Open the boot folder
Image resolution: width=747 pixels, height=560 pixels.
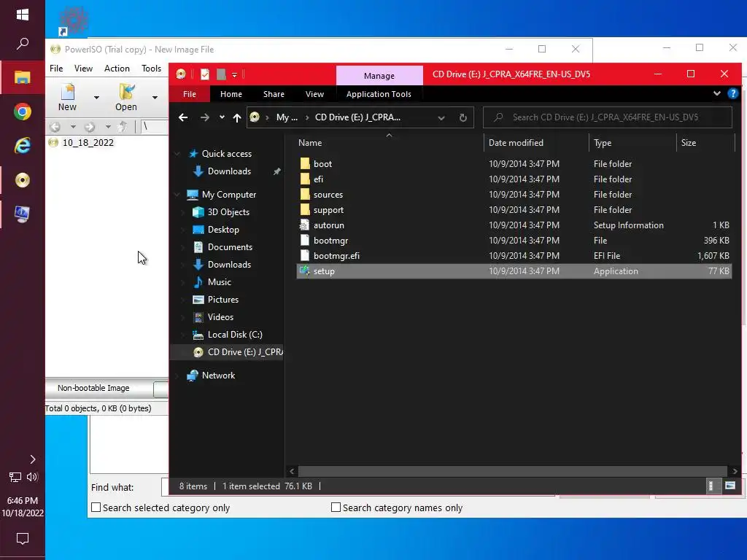coord(514,164)
